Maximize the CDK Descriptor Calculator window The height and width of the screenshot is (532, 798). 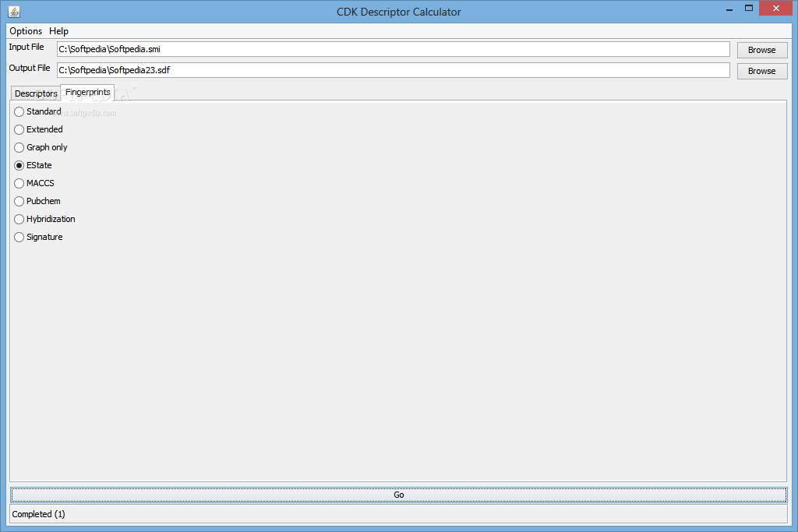click(x=749, y=9)
